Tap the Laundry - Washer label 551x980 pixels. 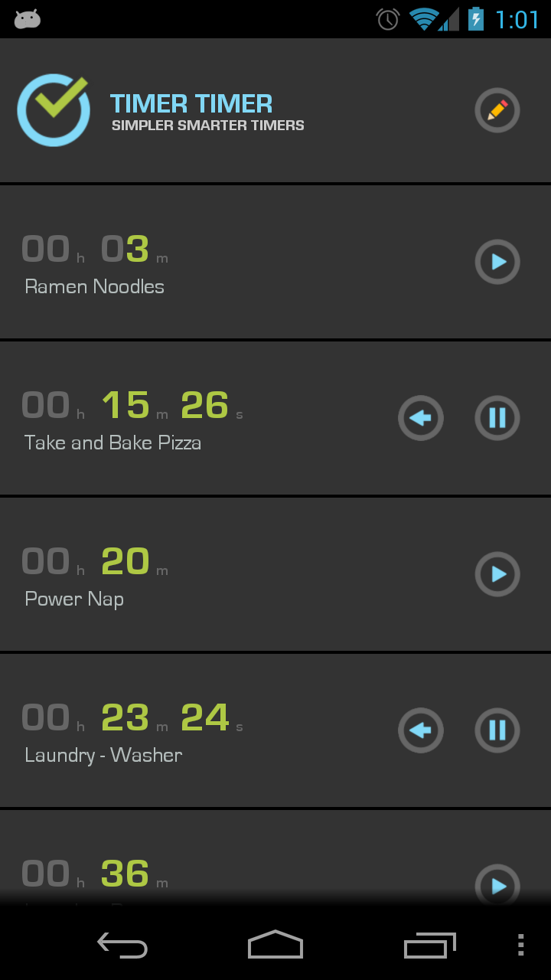103,755
